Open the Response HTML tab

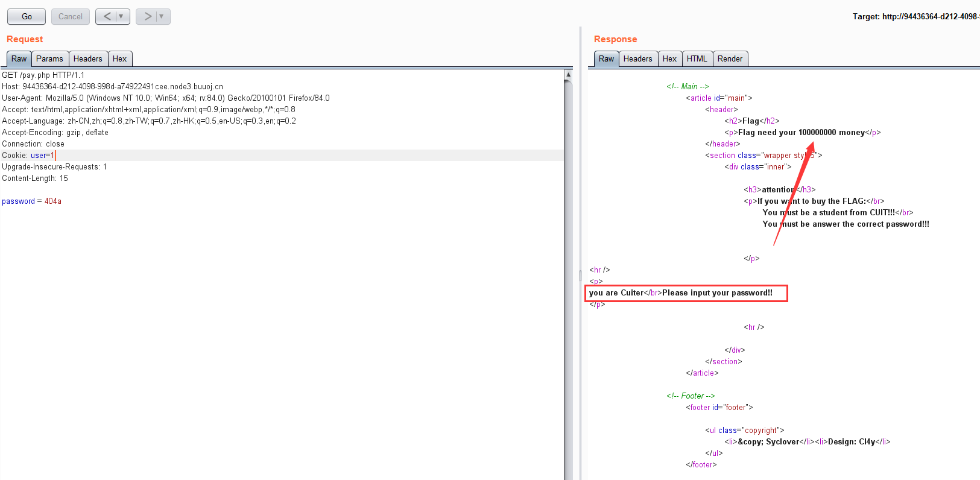697,58
